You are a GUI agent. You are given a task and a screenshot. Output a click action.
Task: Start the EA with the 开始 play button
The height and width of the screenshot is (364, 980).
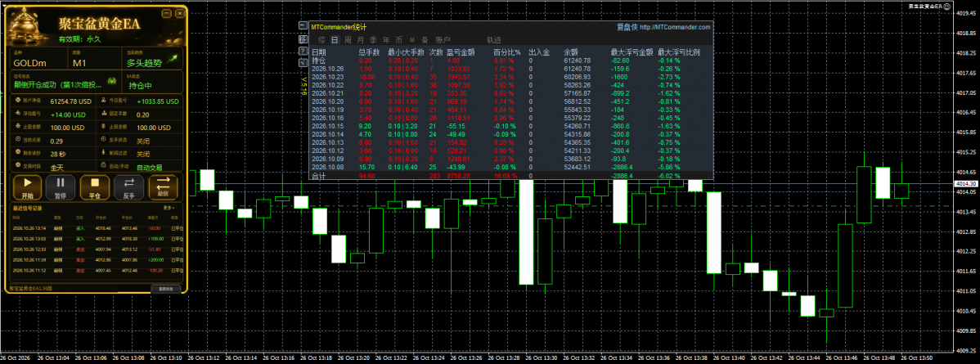(x=28, y=186)
